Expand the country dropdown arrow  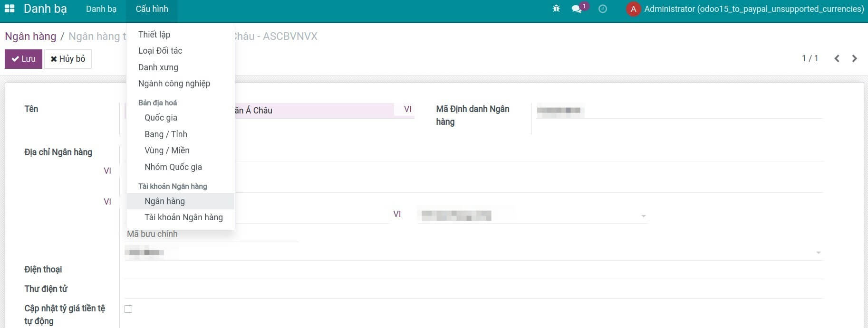click(x=818, y=253)
